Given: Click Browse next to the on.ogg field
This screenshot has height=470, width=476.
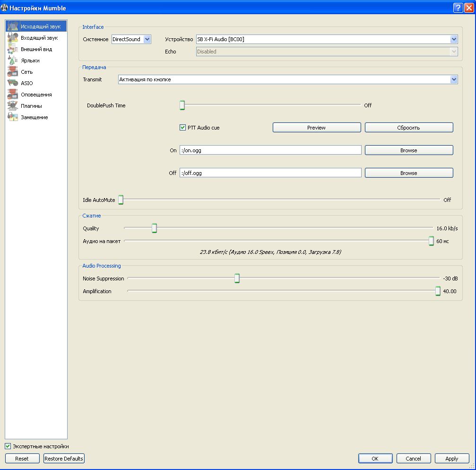Looking at the screenshot, I should [x=408, y=150].
